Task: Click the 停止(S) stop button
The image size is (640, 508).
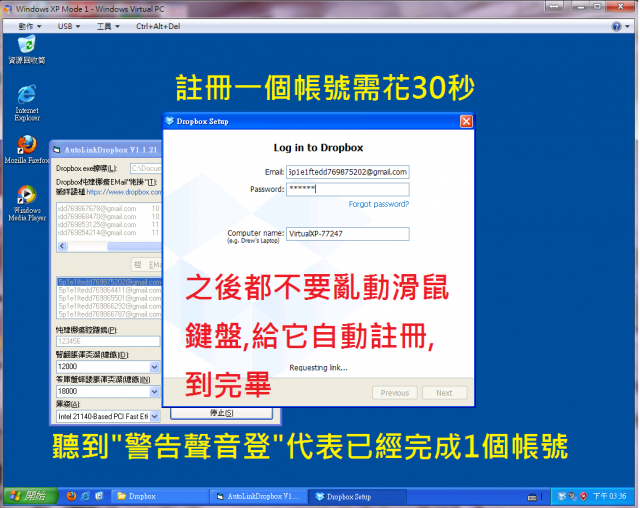Action: click(x=221, y=413)
